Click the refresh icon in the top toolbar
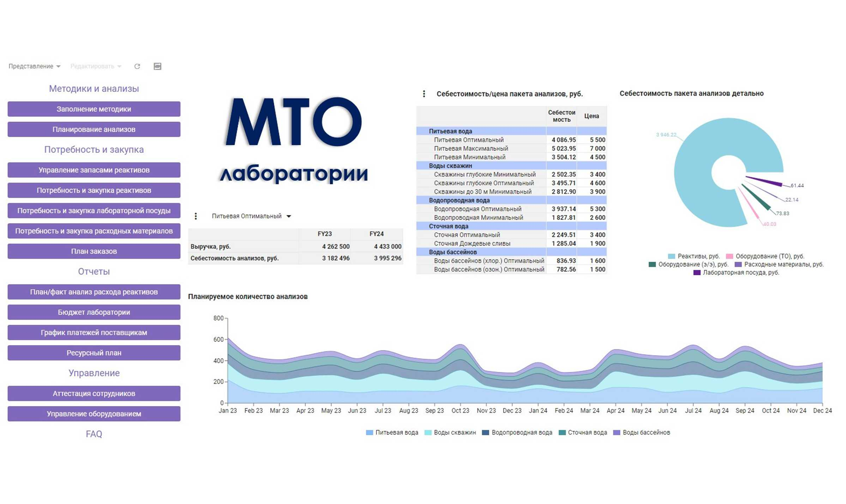The width and height of the screenshot is (846, 504). click(138, 66)
